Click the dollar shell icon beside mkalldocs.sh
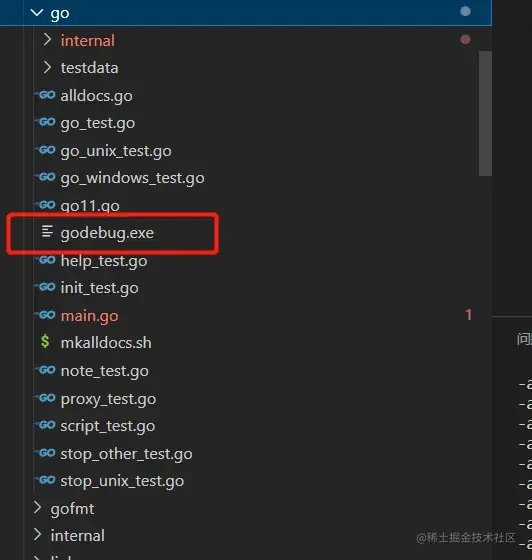This screenshot has width=532, height=560. click(x=45, y=341)
